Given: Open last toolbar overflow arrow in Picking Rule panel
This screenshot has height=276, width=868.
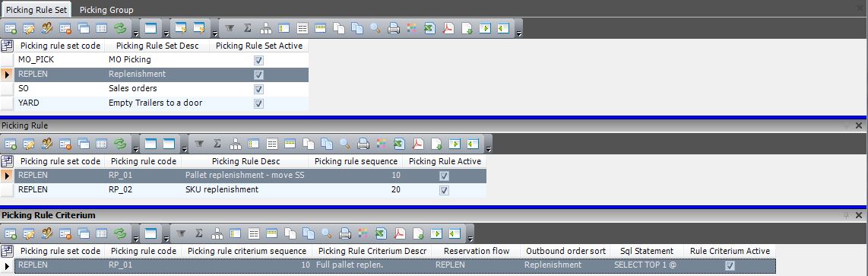Looking at the screenshot, I should pos(488,148).
